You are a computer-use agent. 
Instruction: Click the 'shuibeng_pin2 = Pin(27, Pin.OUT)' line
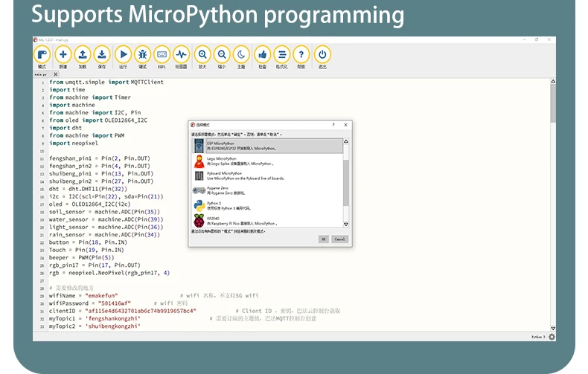[x=101, y=181]
